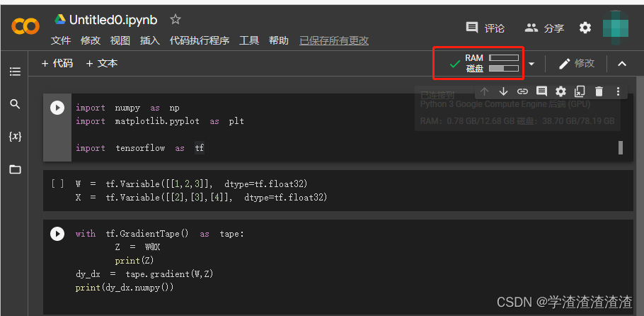644x316 pixels.
Task: Open more cell actions three-dot menu
Action: coord(618,91)
